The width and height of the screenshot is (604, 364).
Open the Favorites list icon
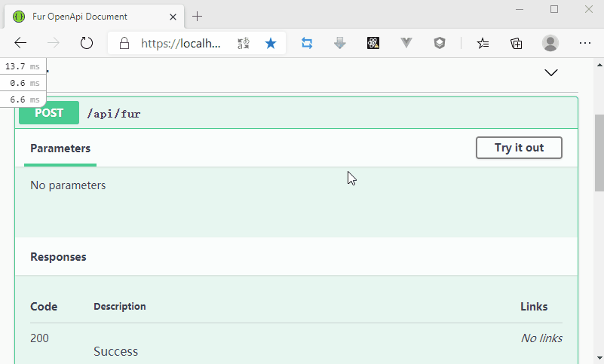pyautogui.click(x=483, y=44)
